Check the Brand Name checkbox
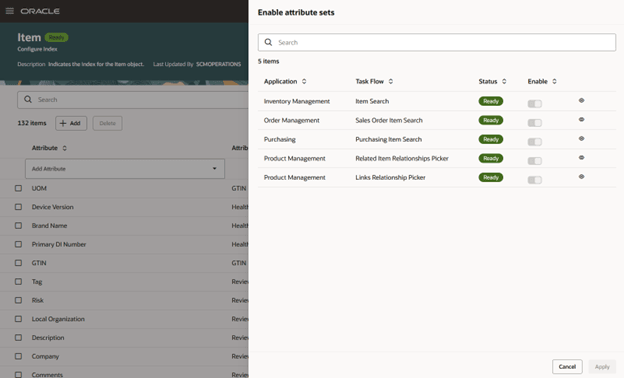 coord(18,226)
